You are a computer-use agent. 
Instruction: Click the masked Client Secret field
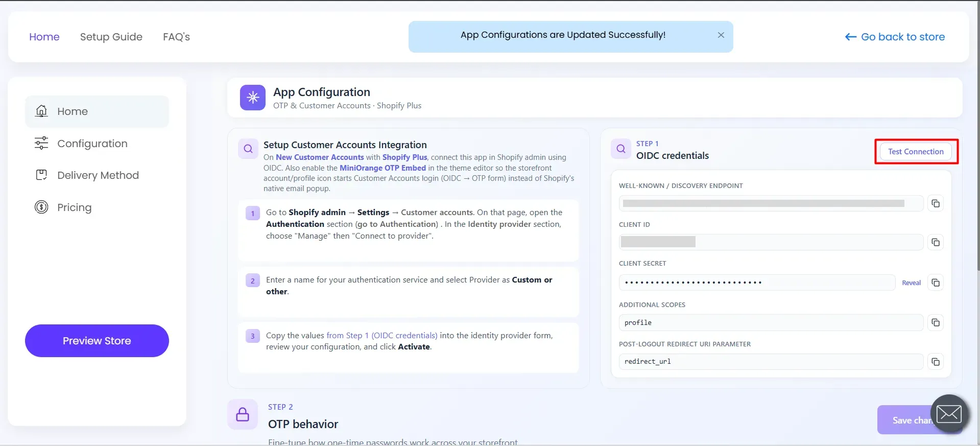pyautogui.click(x=757, y=283)
